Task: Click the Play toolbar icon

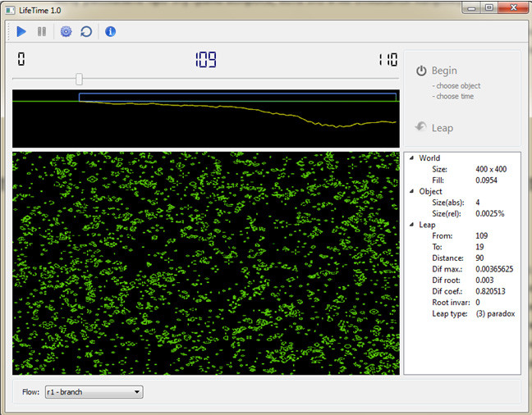Action: pos(21,32)
